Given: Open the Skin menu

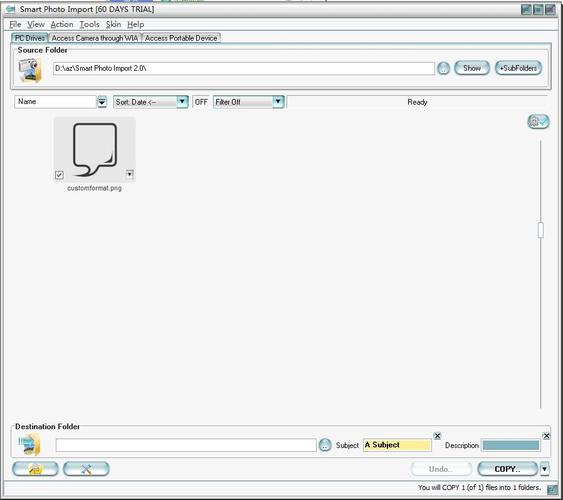Looking at the screenshot, I should coord(113,24).
